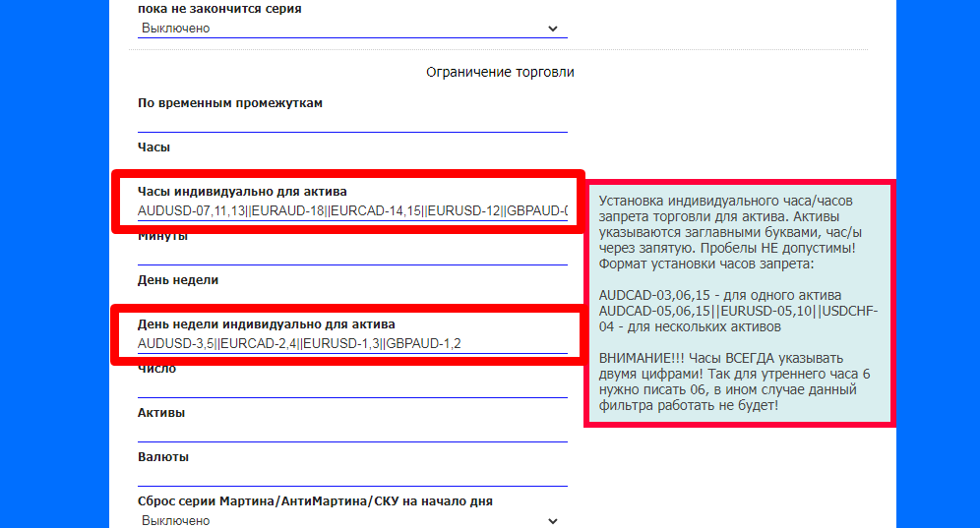Click tooltip text Установка индивидуального часа/часов

point(725,202)
